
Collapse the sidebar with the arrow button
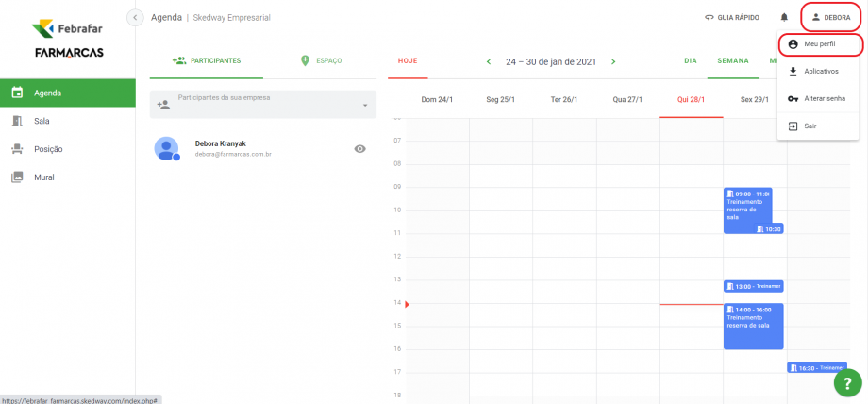135,17
